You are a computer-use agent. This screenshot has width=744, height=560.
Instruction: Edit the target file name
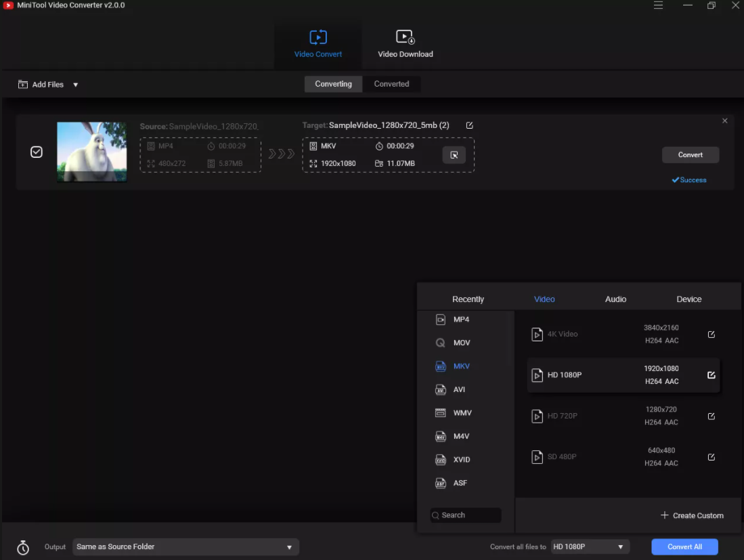[470, 125]
